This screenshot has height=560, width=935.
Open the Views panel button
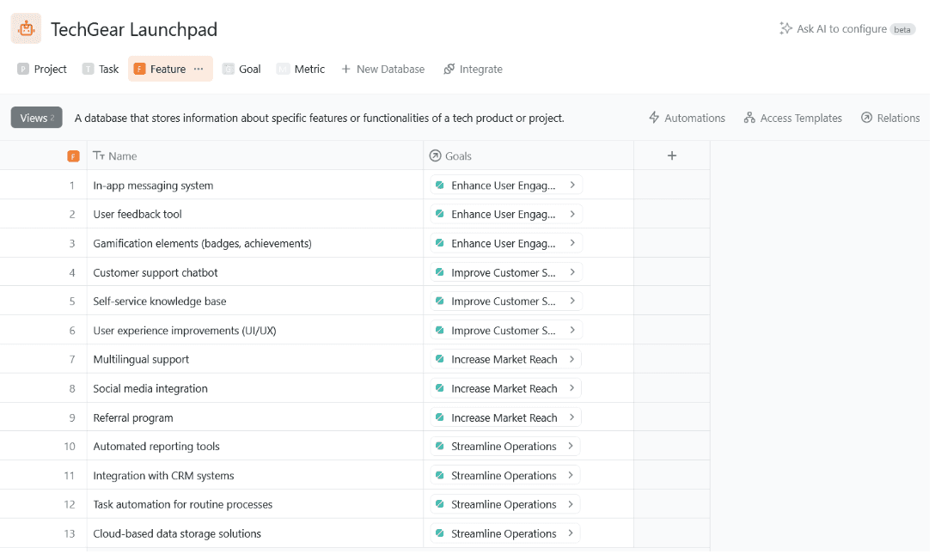(x=36, y=118)
